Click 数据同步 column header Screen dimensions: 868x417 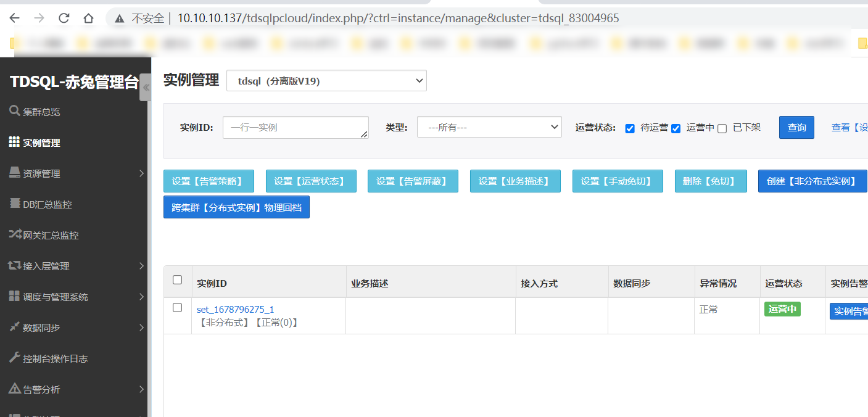click(632, 283)
